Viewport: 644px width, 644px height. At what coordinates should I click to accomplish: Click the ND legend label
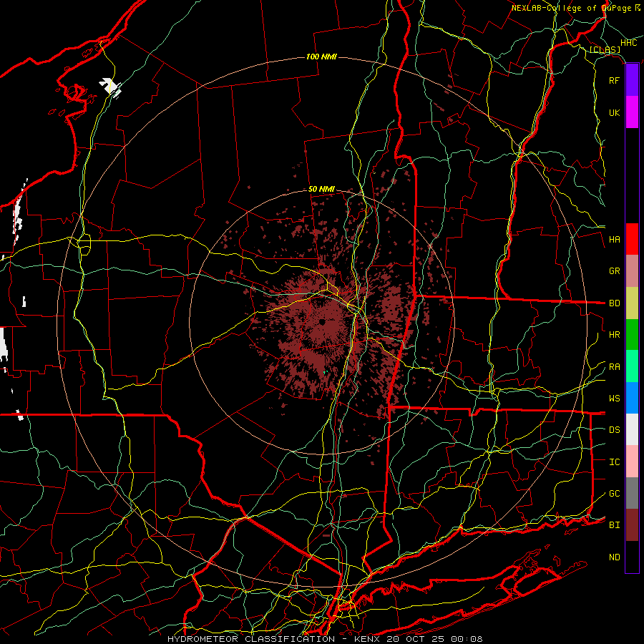pyautogui.click(x=614, y=557)
